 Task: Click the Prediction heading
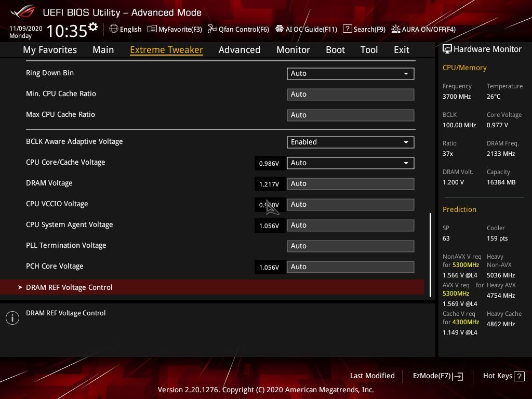click(x=459, y=209)
